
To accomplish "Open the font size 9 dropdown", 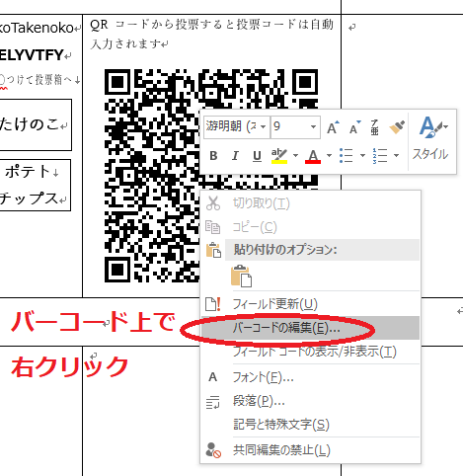I will [313, 126].
